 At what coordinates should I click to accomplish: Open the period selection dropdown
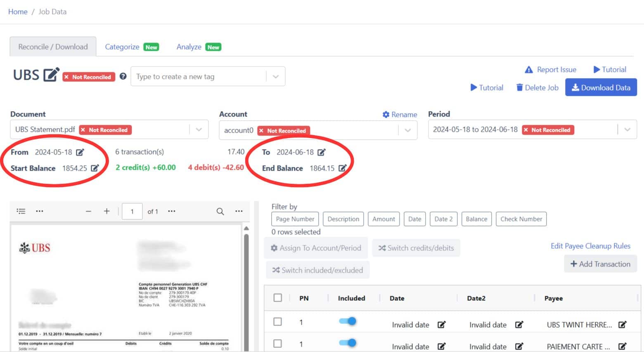point(627,129)
